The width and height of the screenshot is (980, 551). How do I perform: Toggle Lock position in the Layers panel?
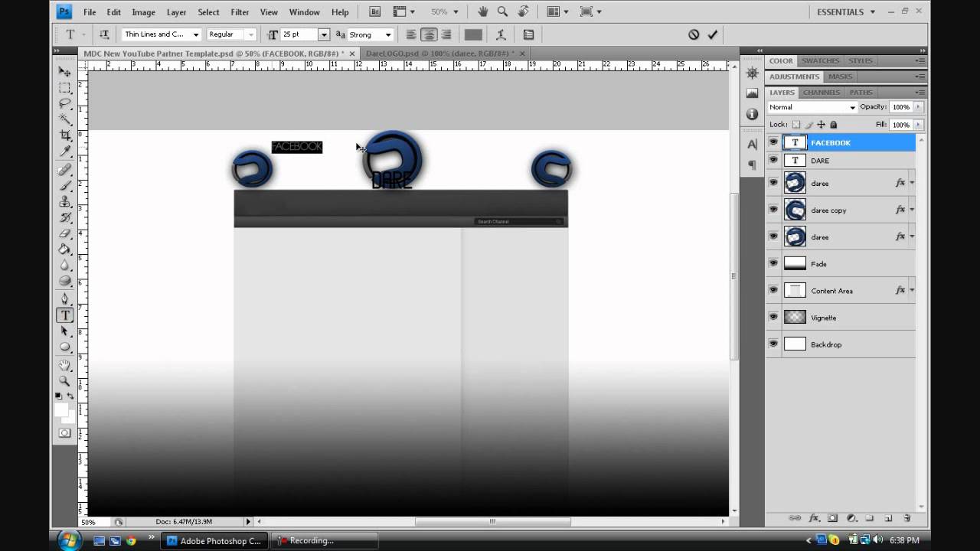click(x=822, y=125)
